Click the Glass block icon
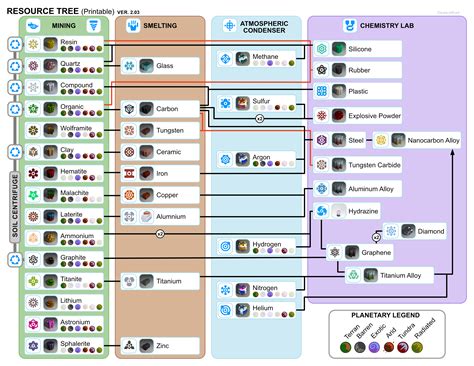Screen dimensions: 474x366 146,66
